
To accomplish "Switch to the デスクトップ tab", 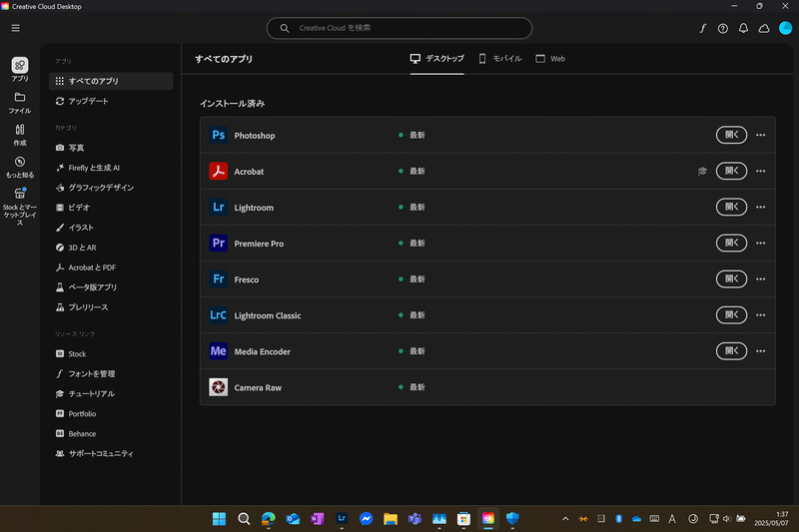I will pos(436,59).
